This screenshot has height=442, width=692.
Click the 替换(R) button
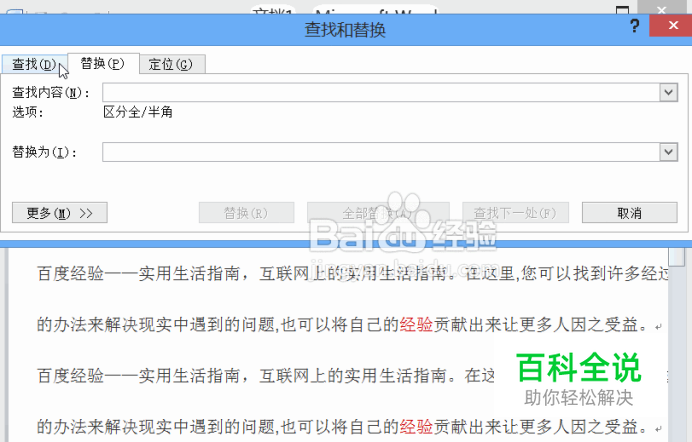click(x=246, y=213)
